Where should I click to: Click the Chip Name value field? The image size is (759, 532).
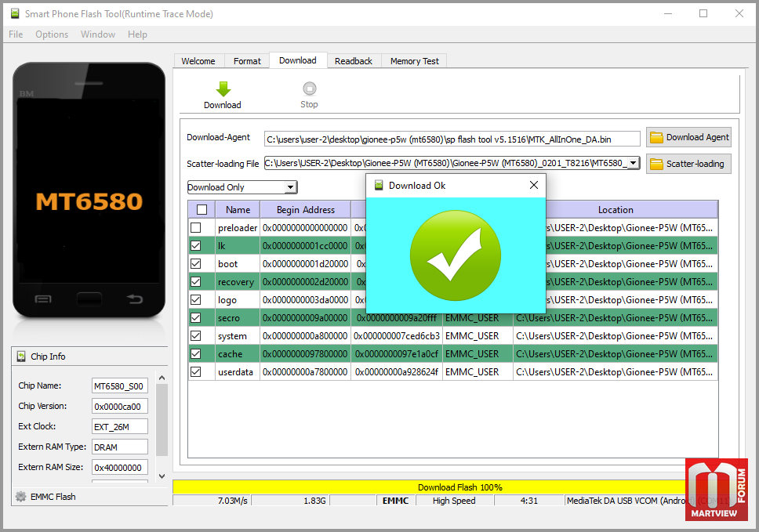click(x=119, y=386)
